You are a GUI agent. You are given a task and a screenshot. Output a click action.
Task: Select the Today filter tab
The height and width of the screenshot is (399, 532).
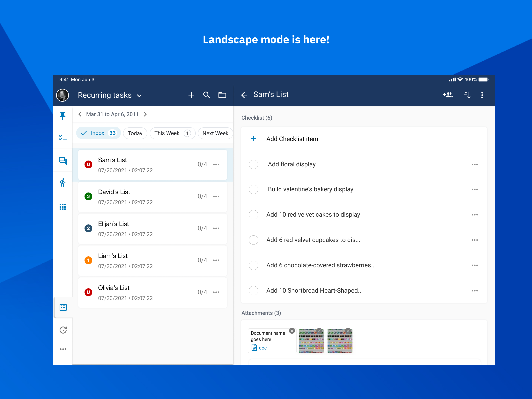point(135,133)
